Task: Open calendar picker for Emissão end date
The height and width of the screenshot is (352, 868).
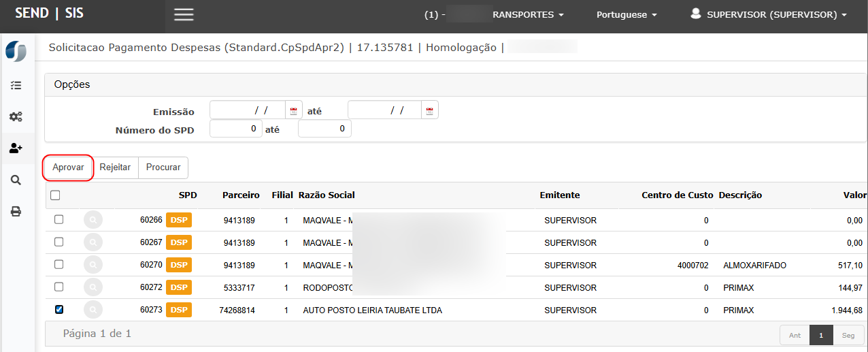Action: 429,110
